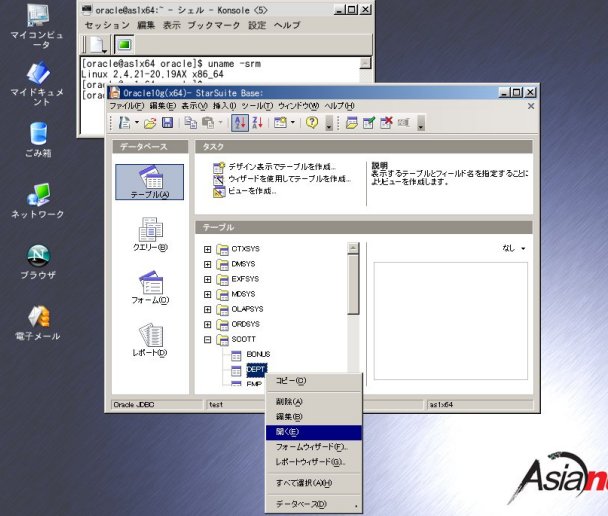This screenshot has height=516, width=608.
Task: Click the Help question mark icon
Action: 312,123
